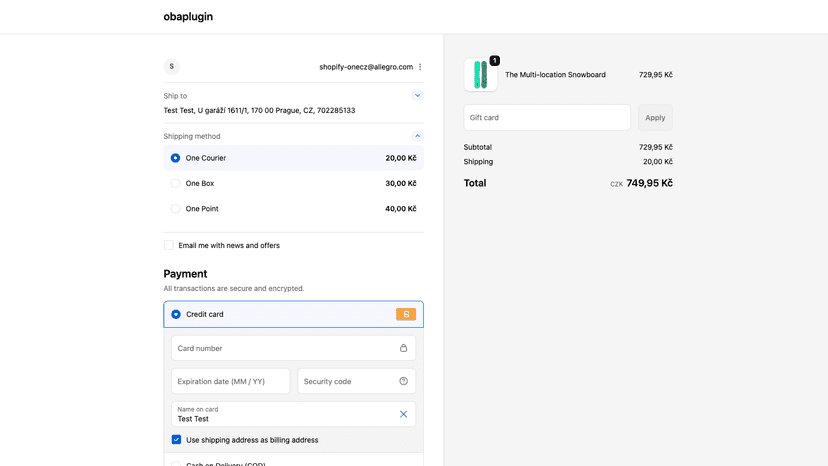Click the One Box 30,00 Kč price
The height and width of the screenshot is (466, 828).
pyautogui.click(x=401, y=183)
